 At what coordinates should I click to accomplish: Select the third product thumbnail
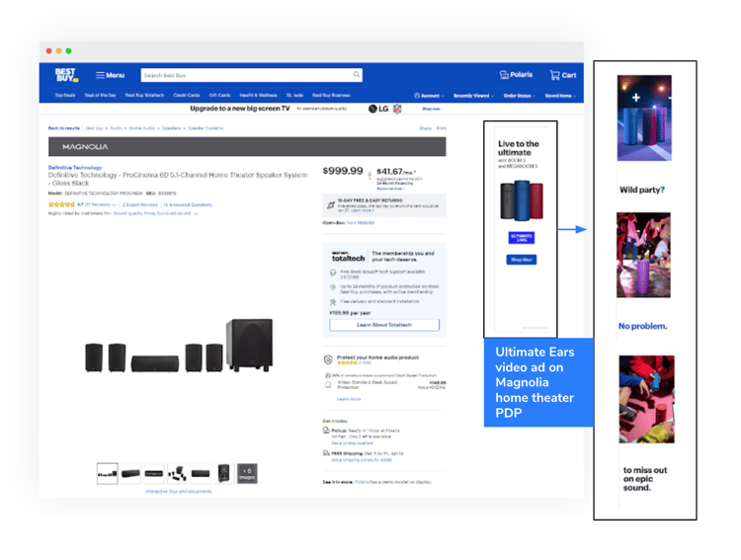point(153,473)
